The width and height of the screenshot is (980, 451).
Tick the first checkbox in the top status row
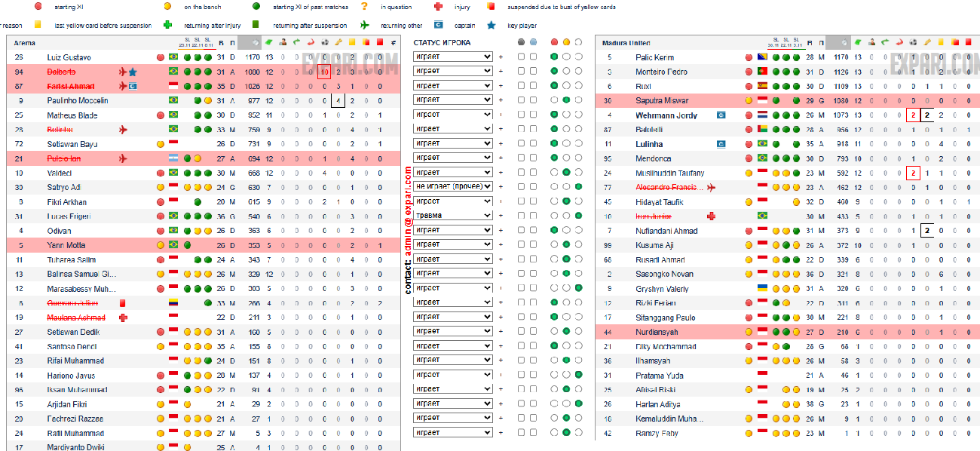point(520,57)
